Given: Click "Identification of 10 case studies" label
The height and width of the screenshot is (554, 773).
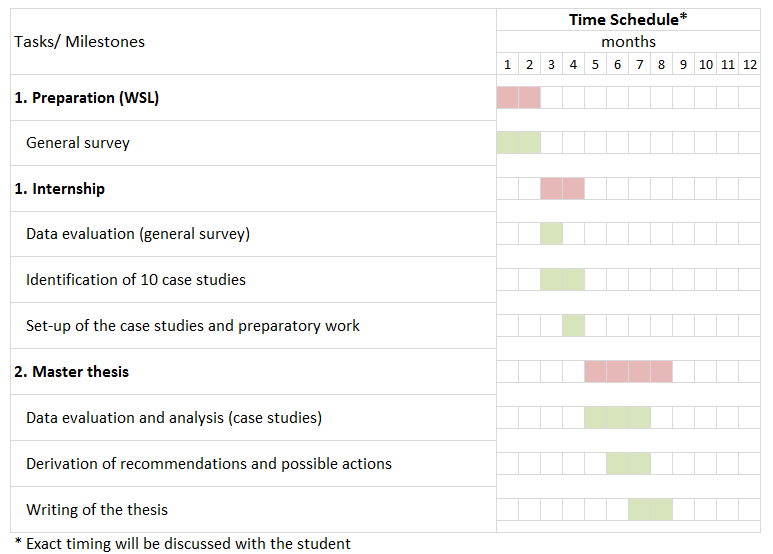Looking at the screenshot, I should pos(136,280).
